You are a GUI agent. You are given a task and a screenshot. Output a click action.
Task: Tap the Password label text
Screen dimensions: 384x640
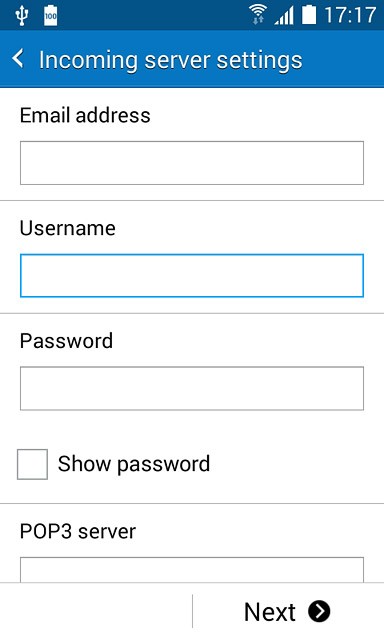click(x=67, y=341)
